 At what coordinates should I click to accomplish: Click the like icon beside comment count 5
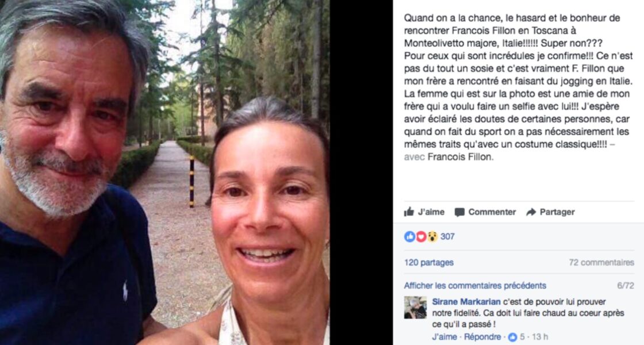[x=512, y=337]
